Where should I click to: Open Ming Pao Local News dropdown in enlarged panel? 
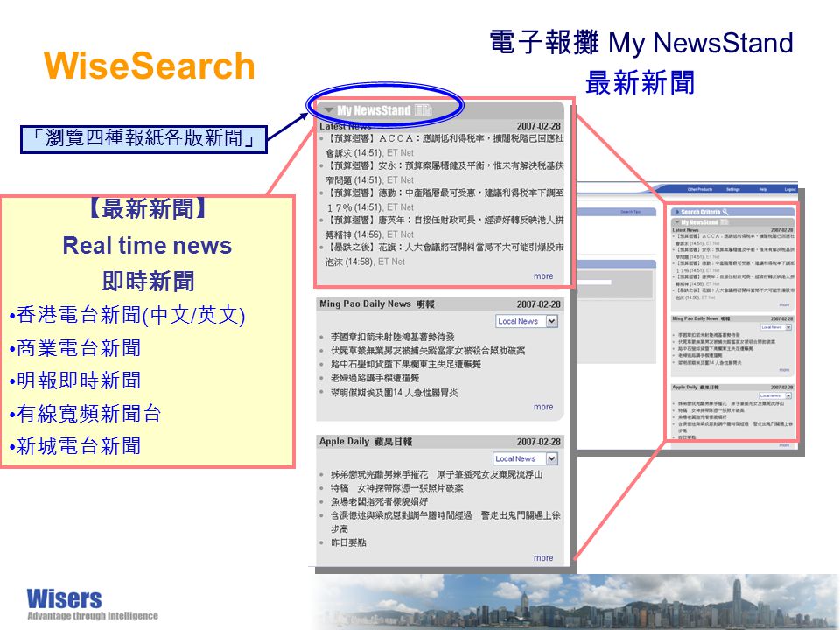(527, 321)
